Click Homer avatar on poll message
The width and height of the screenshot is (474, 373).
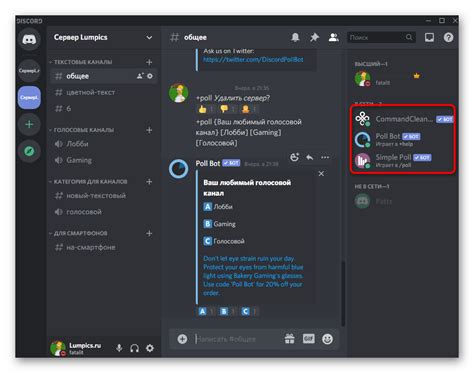click(x=179, y=93)
